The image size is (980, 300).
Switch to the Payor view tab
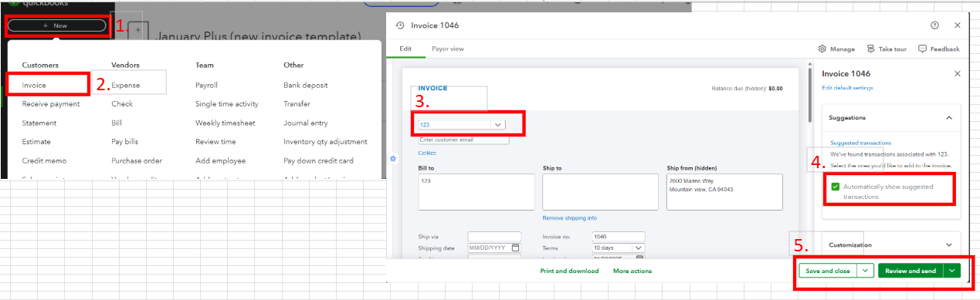448,49
